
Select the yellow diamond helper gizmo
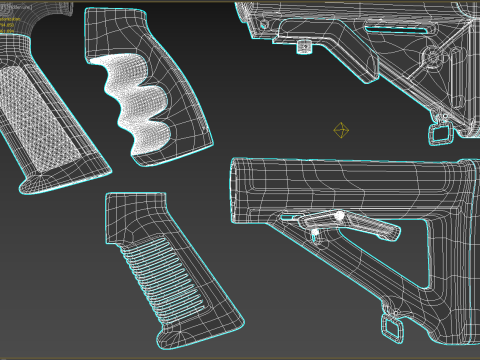click(x=341, y=130)
